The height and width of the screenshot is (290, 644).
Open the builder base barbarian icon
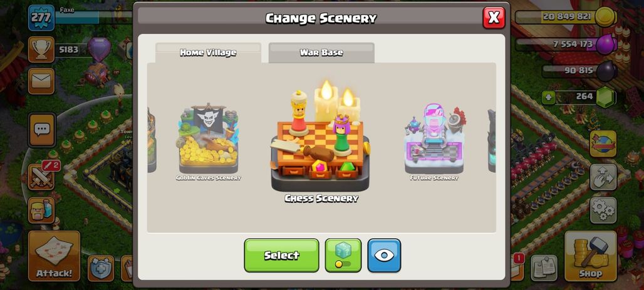pyautogui.click(x=41, y=210)
